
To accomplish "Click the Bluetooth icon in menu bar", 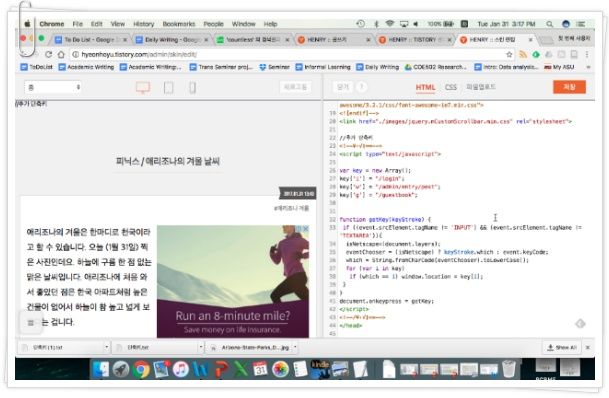I will [376, 24].
